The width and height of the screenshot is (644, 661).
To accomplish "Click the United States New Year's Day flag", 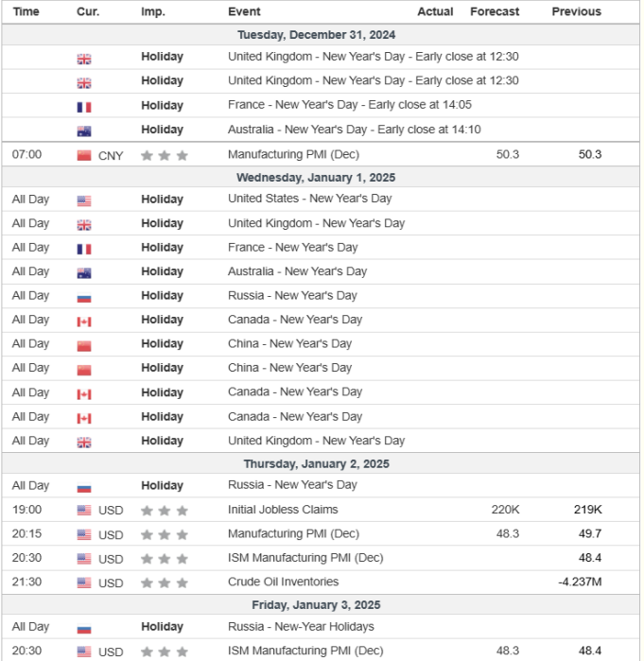I will (x=84, y=200).
